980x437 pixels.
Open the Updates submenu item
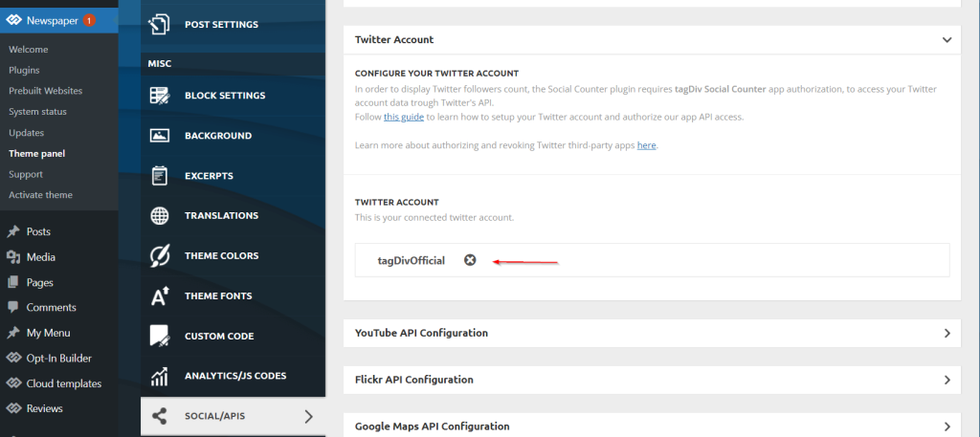[x=26, y=132]
